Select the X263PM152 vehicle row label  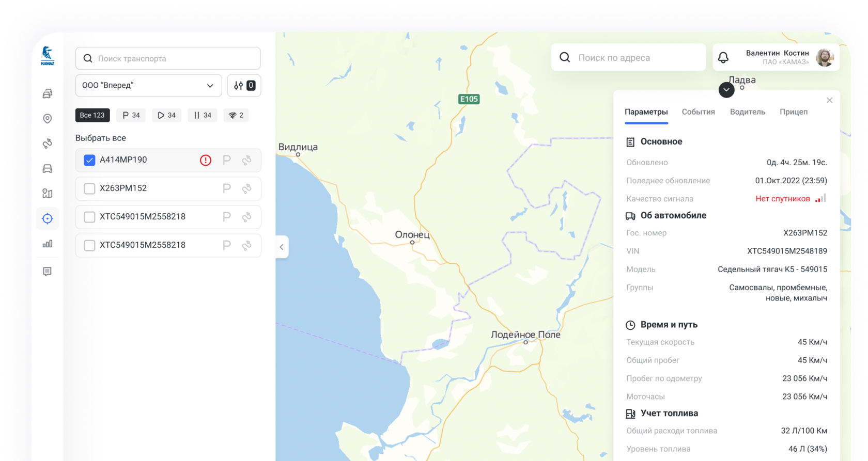click(123, 188)
